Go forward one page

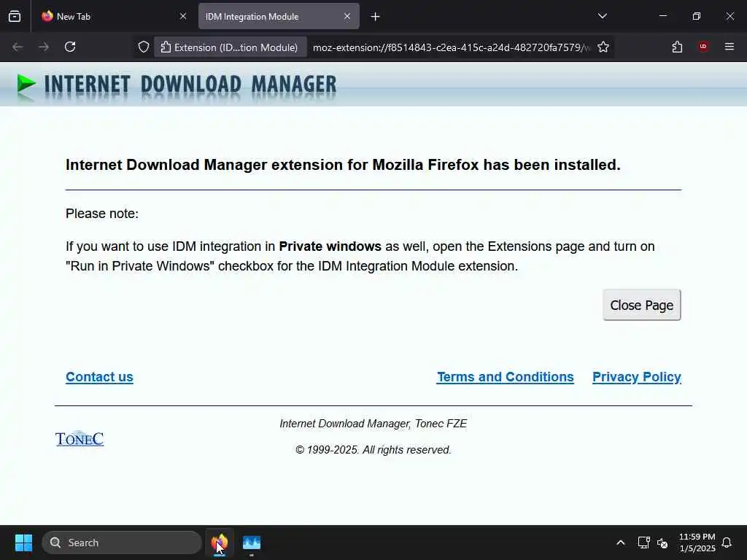click(x=44, y=47)
